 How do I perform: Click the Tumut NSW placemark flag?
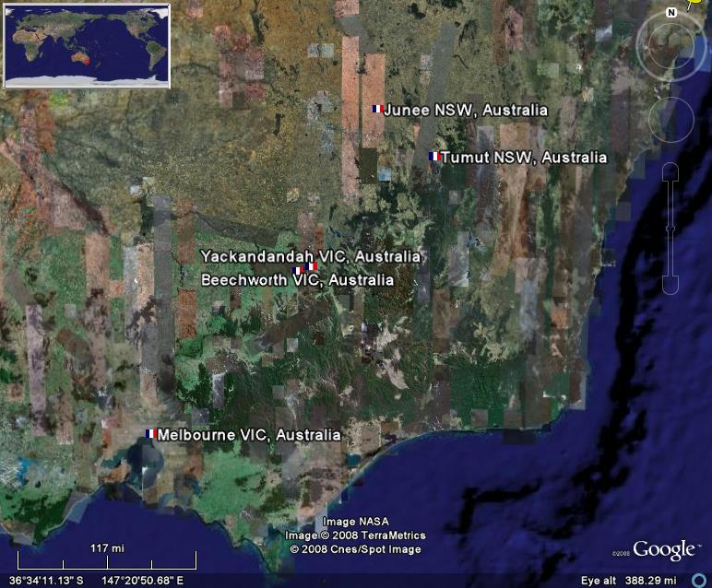(433, 157)
